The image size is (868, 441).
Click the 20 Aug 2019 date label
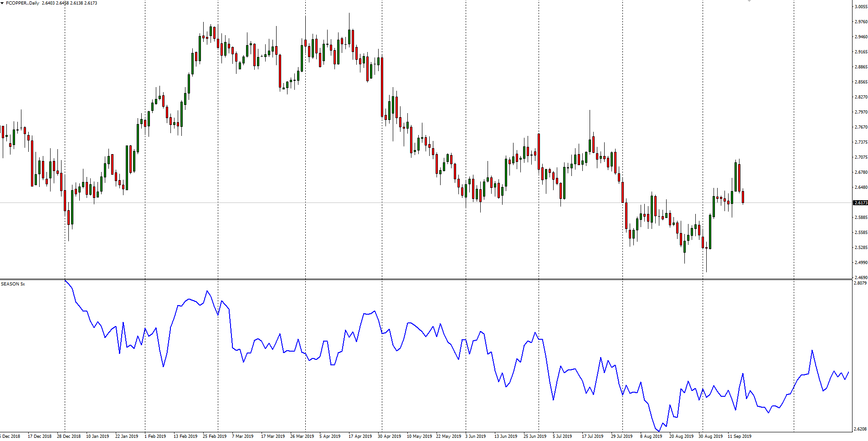coord(682,436)
